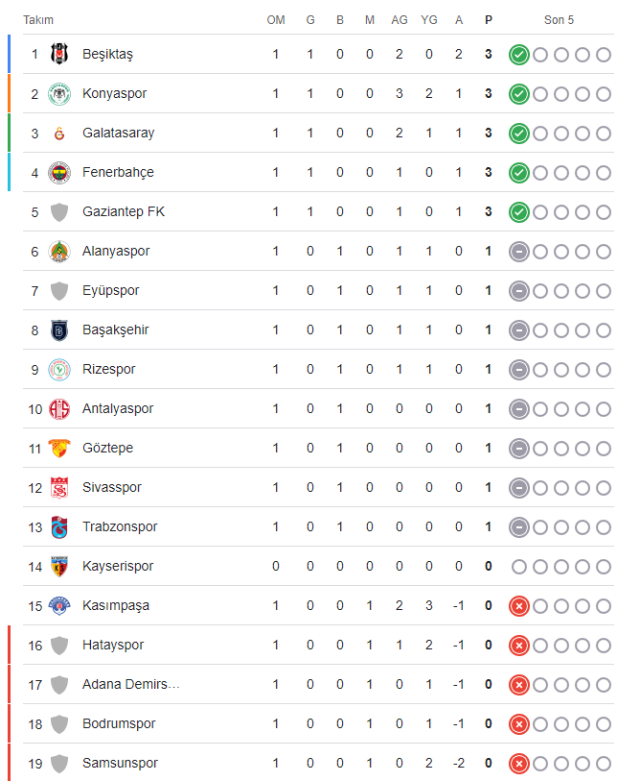Click the Göztepe club logo

pyautogui.click(x=60, y=448)
